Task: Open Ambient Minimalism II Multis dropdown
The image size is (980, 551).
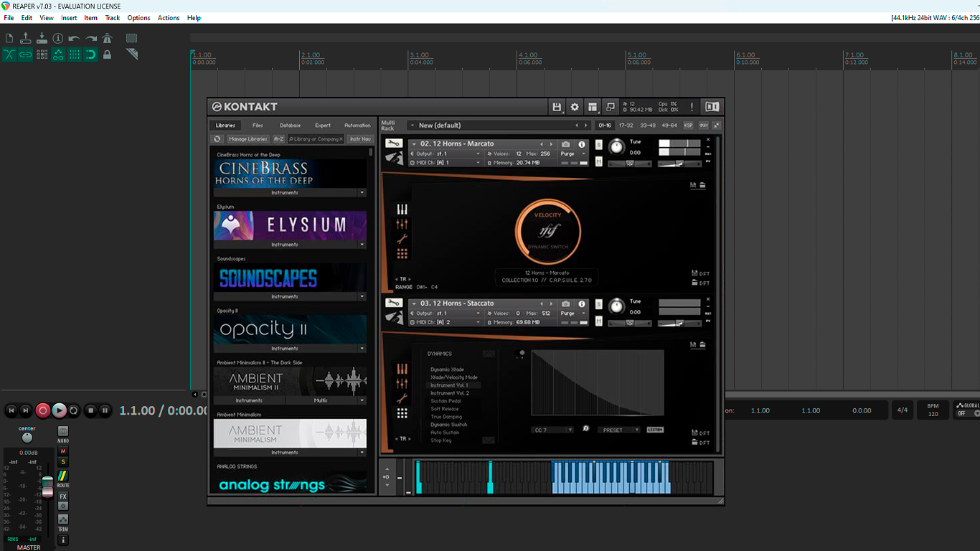Action: [x=362, y=400]
